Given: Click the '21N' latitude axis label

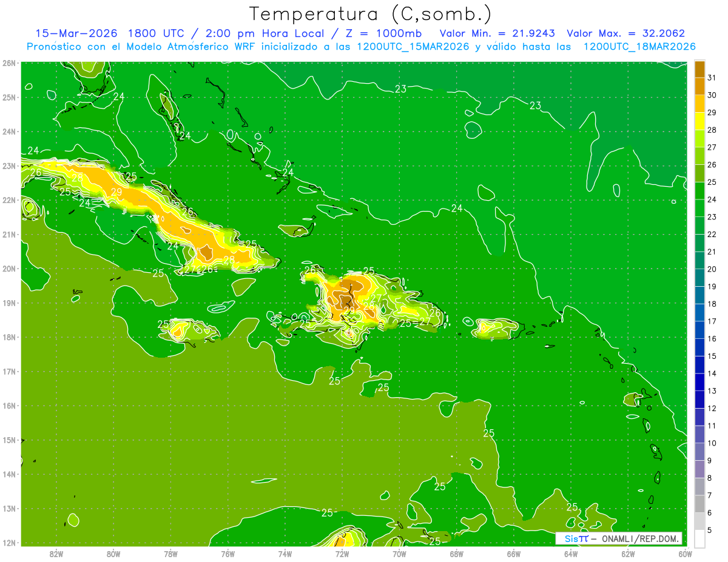Looking at the screenshot, I should pos(9,235).
